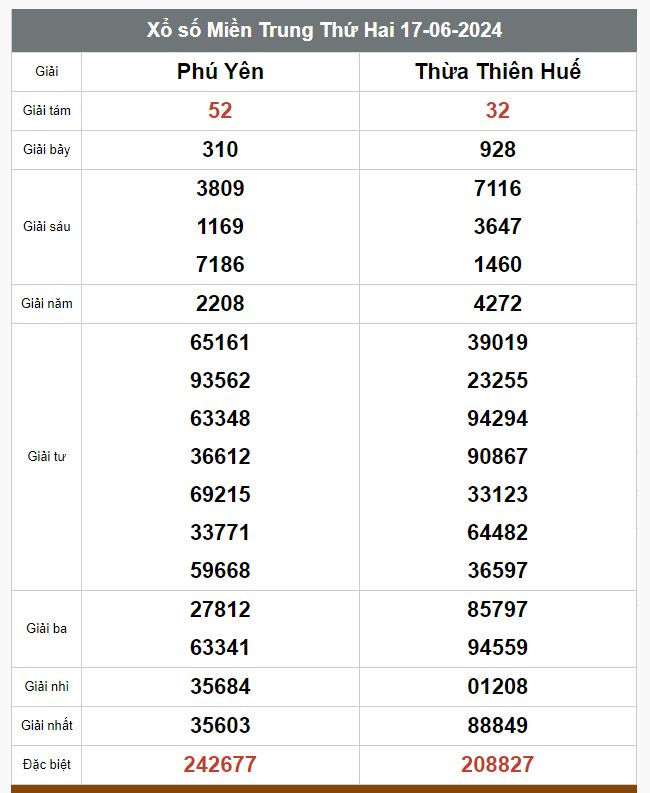
Task: Click the Giải năm row label
Action: [46, 304]
